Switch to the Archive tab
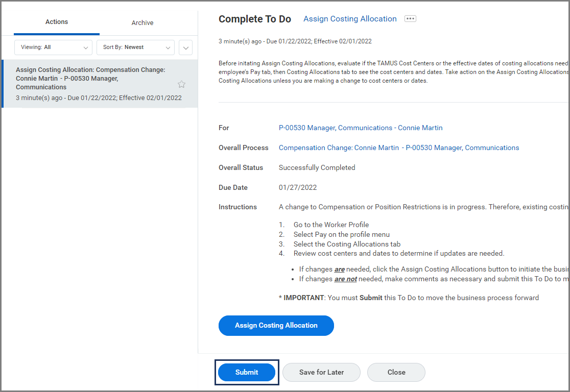 coord(142,23)
